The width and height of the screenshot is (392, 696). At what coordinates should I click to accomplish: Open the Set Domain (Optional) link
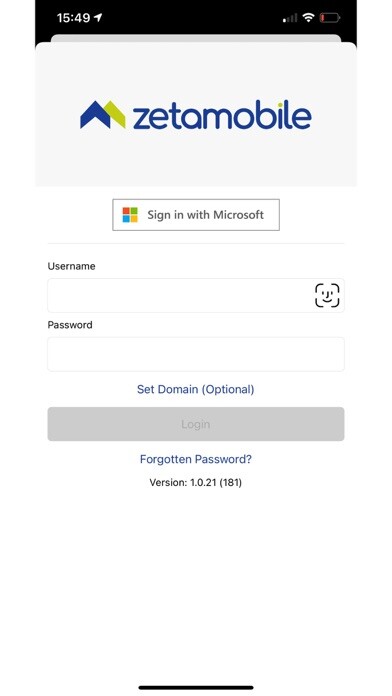[195, 389]
